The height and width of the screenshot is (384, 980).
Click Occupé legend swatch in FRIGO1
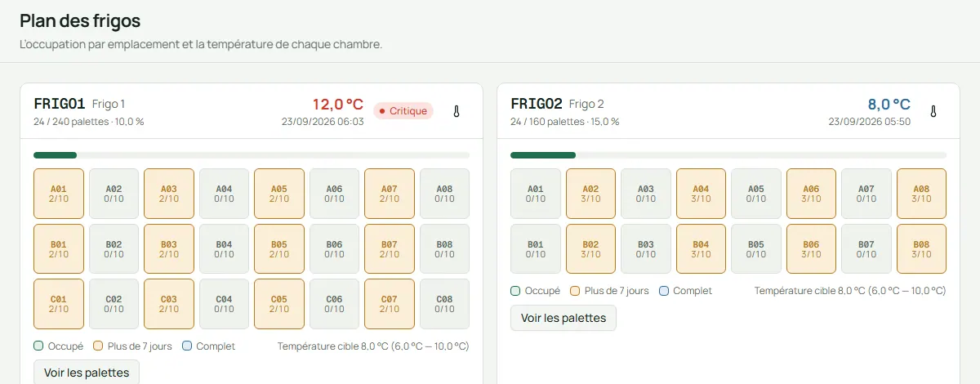[x=38, y=346]
